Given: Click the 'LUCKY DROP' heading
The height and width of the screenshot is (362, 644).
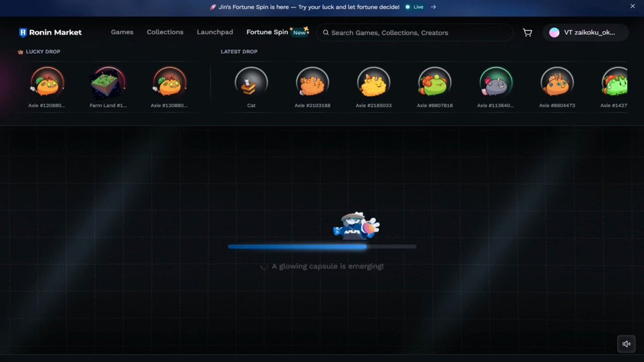Looking at the screenshot, I should pyautogui.click(x=43, y=52).
